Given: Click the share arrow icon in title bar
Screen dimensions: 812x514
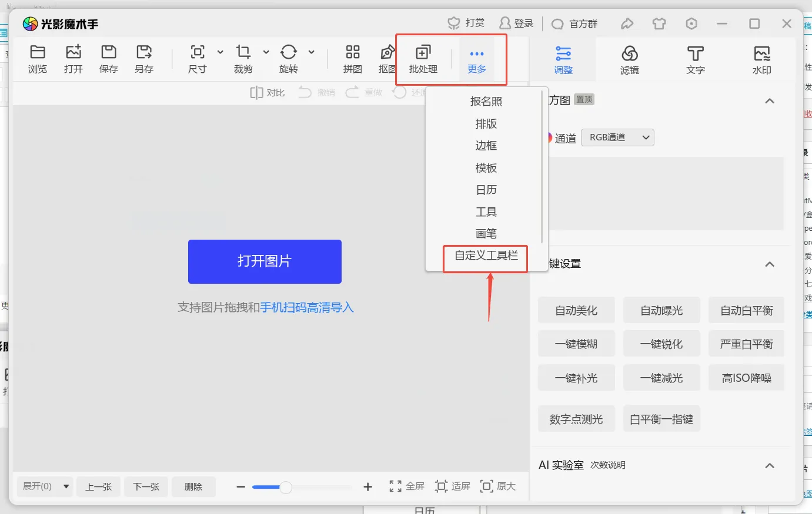Looking at the screenshot, I should [x=627, y=23].
